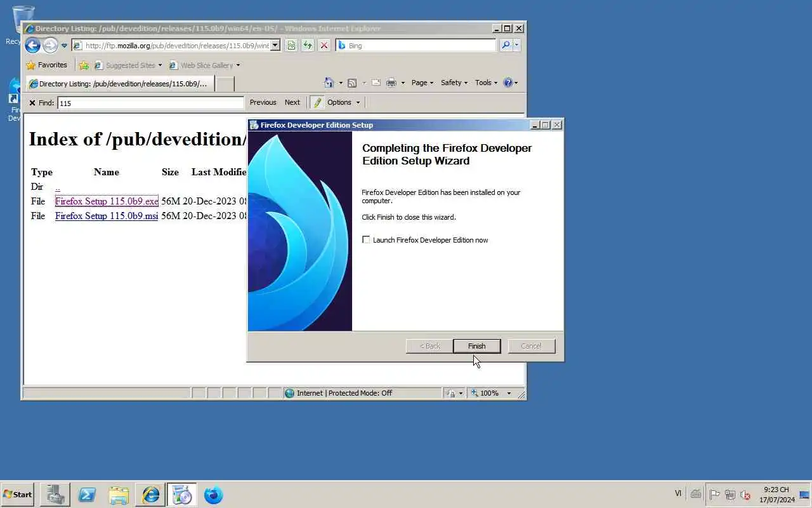This screenshot has height=508, width=812.
Task: Select the Directory Listing browser tab
Action: 120,84
